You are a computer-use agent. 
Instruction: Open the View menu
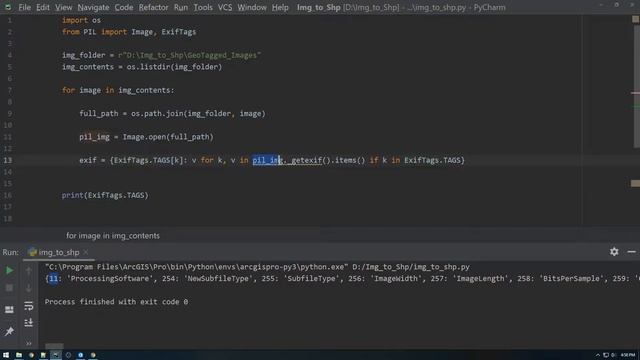[x=63, y=7]
